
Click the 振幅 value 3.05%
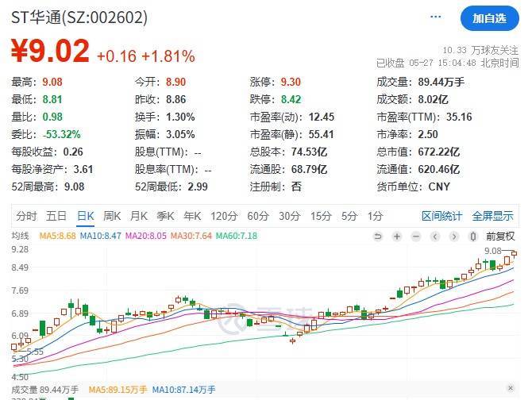180,134
